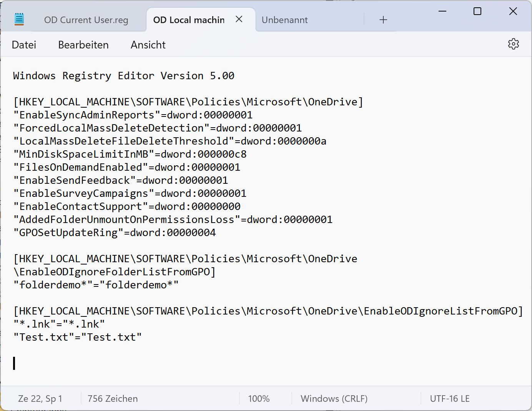This screenshot has width=532, height=411.
Task: Close the OD Local machine tab
Action: (239, 19)
